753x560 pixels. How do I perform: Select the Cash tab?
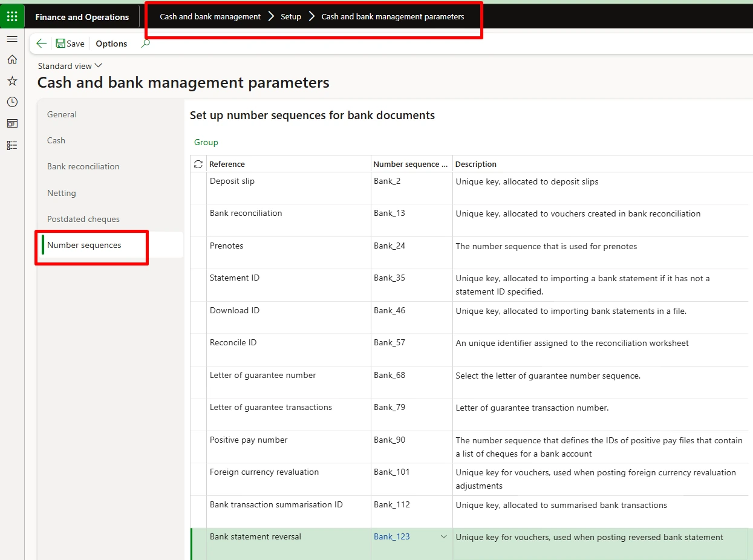(x=110, y=140)
